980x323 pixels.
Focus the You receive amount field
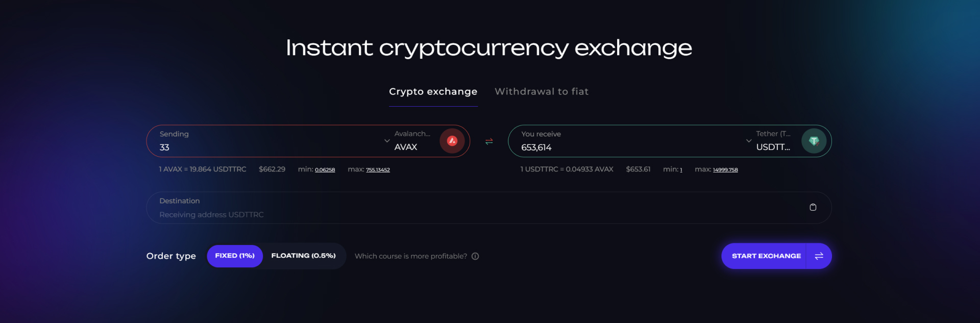coord(628,147)
